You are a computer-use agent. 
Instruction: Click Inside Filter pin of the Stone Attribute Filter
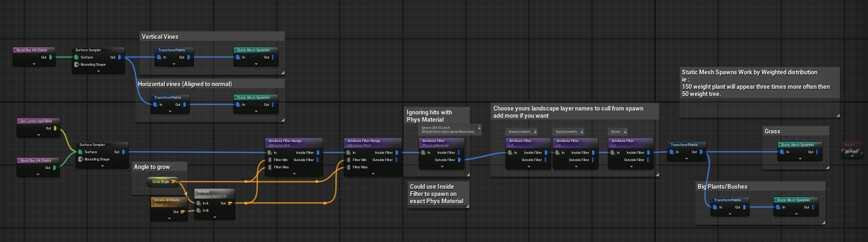[648, 153]
